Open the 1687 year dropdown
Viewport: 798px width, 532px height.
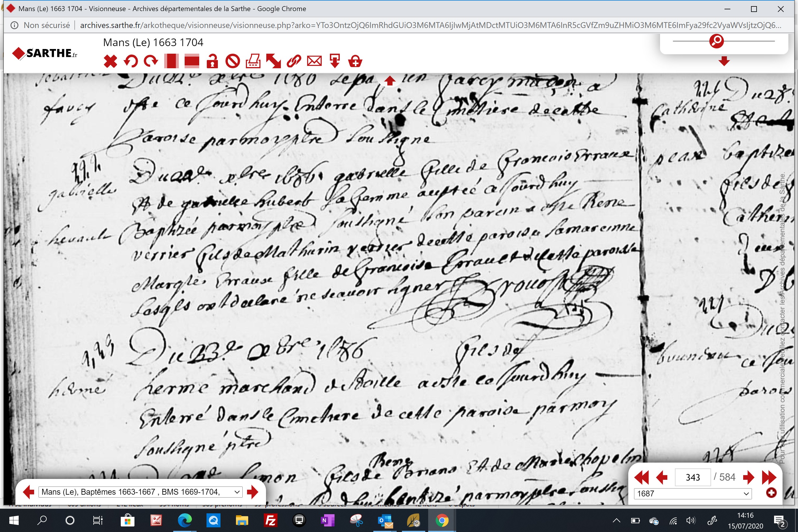pyautogui.click(x=693, y=494)
